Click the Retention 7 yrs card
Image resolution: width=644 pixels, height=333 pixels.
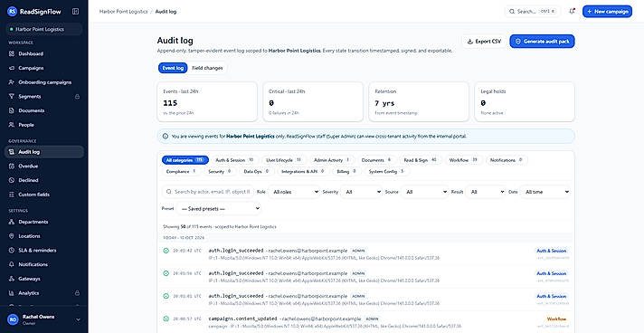pos(419,101)
